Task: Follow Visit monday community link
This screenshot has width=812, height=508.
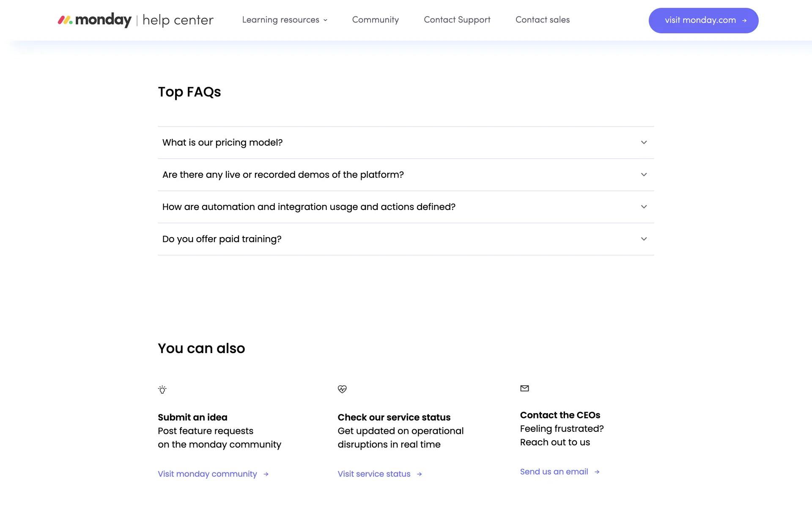Action: [207, 474]
